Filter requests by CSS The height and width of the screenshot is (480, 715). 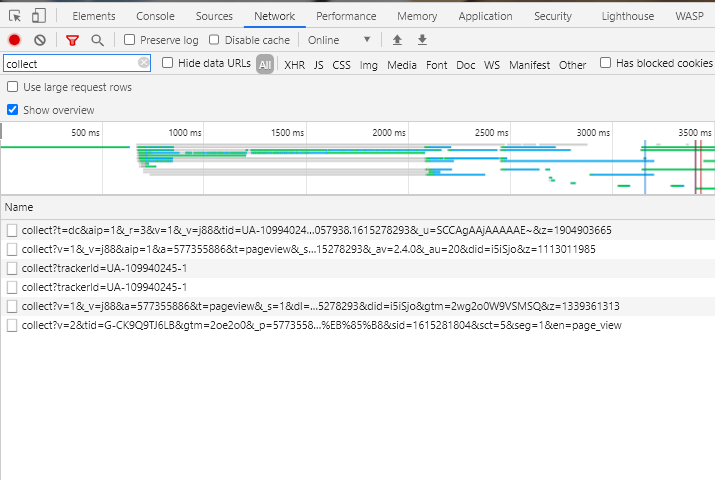[x=341, y=65]
